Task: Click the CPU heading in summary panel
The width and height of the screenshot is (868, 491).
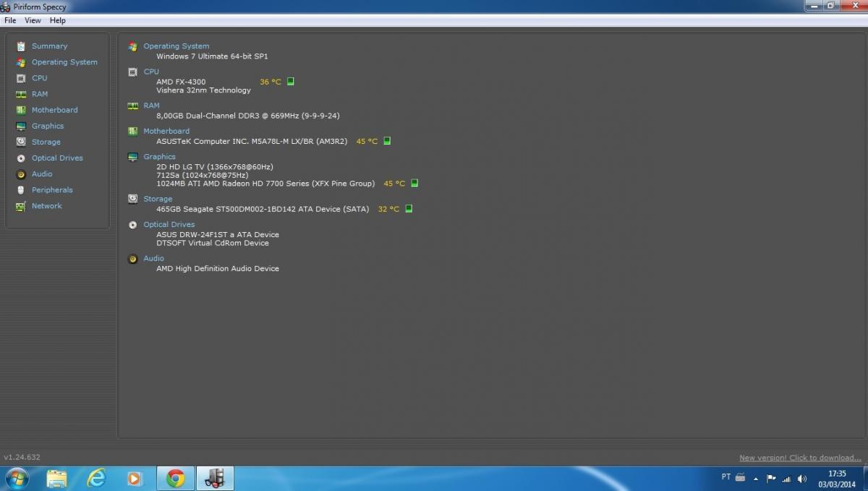Action: tap(151, 72)
